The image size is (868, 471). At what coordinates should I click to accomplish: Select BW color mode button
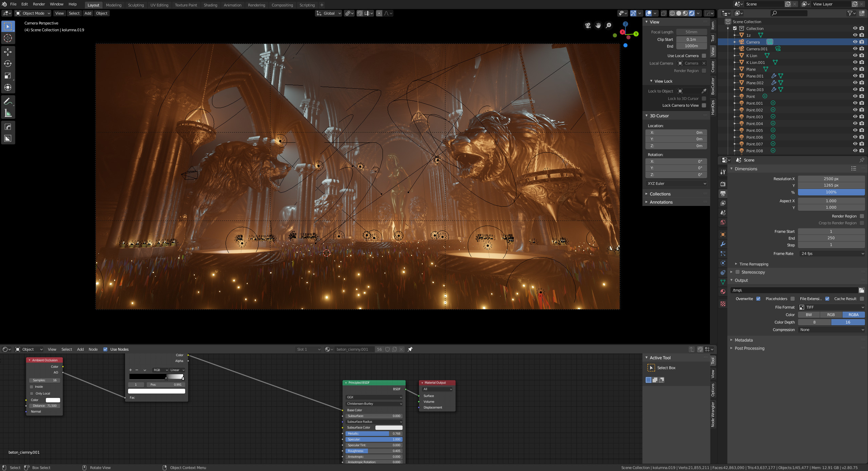pyautogui.click(x=809, y=315)
